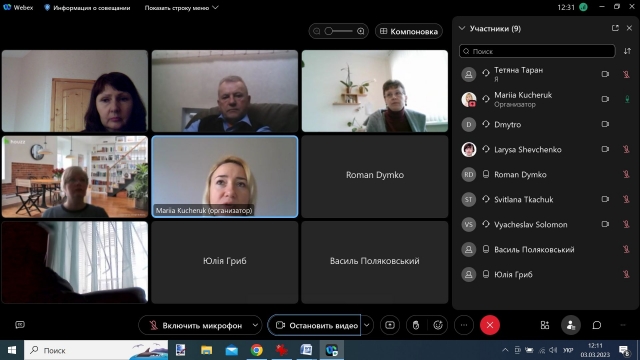Adjust the video zoom slider
640x360 pixels.
(339, 31)
